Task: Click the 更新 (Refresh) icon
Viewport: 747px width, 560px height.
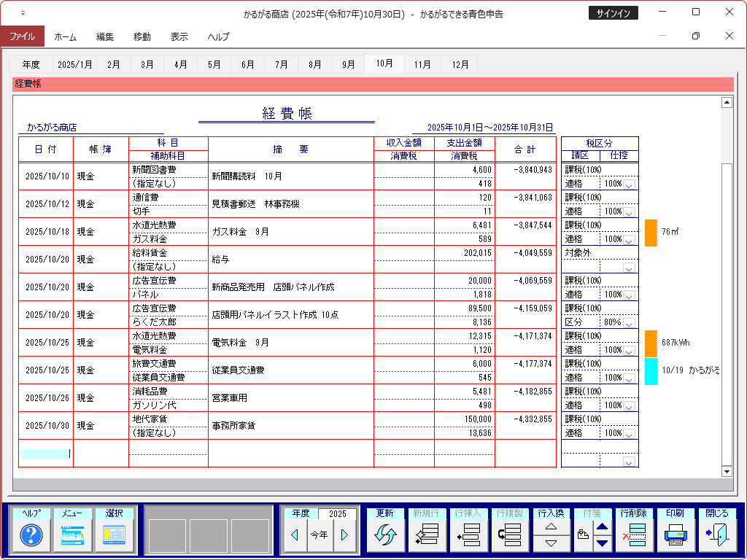Action: tap(384, 535)
